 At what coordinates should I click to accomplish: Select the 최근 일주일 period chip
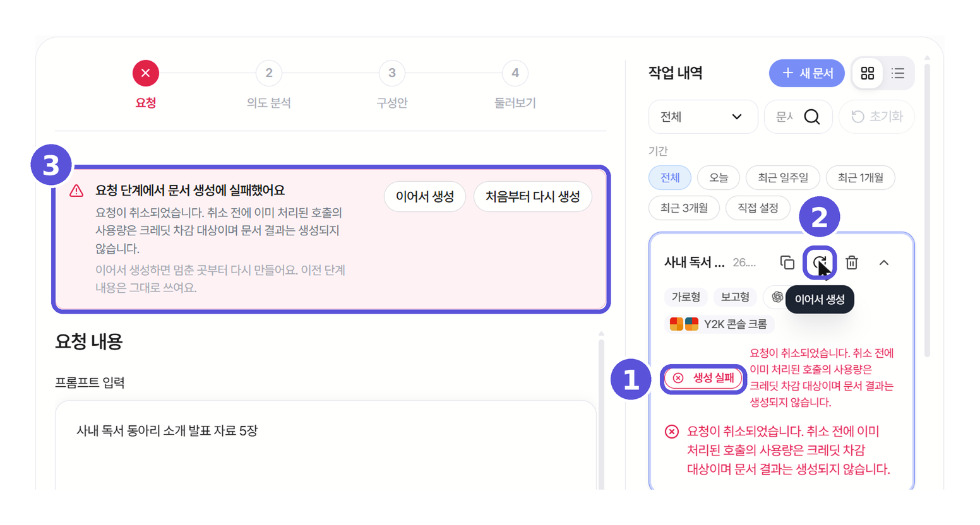tap(782, 178)
